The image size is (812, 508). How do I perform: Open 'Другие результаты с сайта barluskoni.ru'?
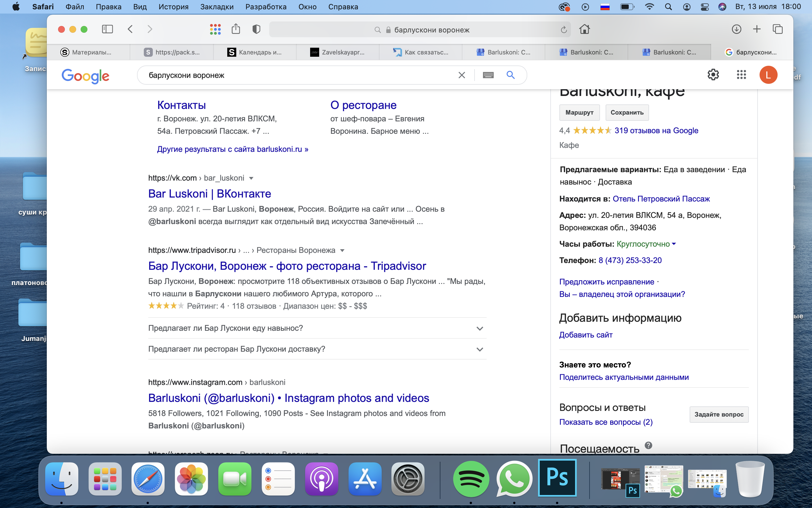pos(233,149)
